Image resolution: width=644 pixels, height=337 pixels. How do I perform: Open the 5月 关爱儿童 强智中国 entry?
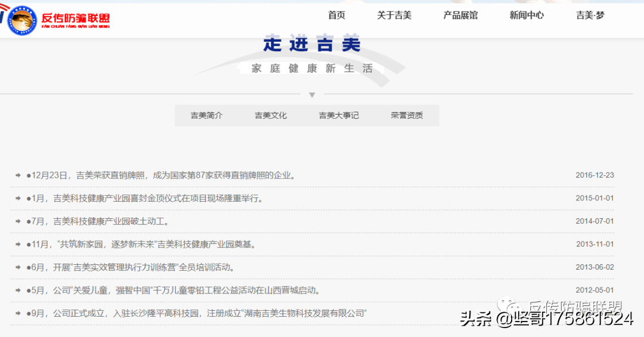tap(174, 290)
